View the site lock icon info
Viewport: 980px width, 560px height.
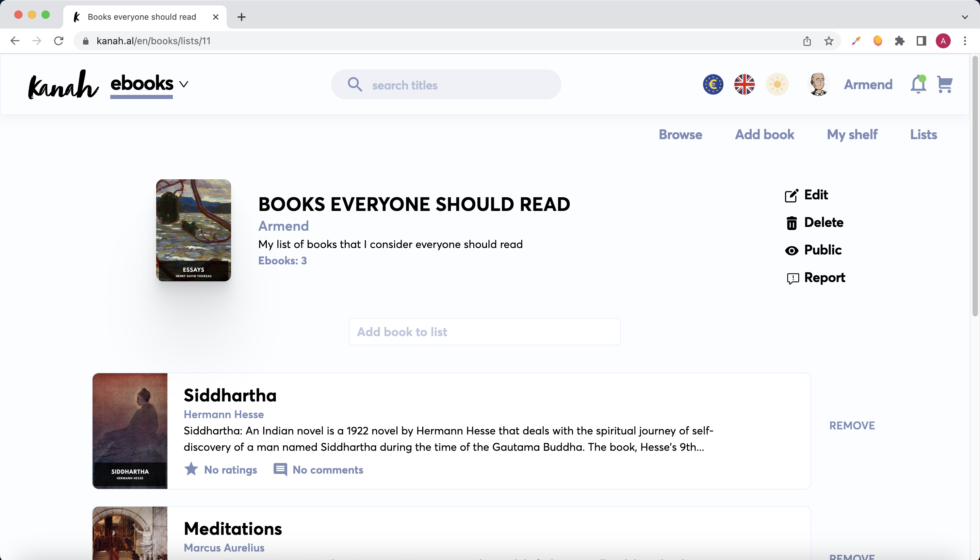(x=86, y=41)
